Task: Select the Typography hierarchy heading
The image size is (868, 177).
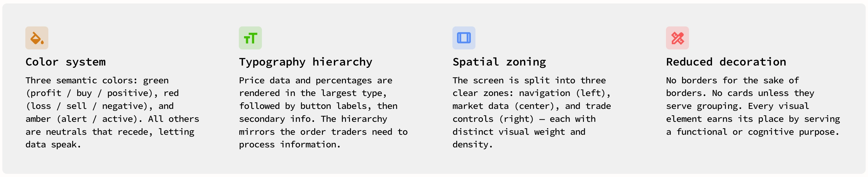Action: point(306,62)
